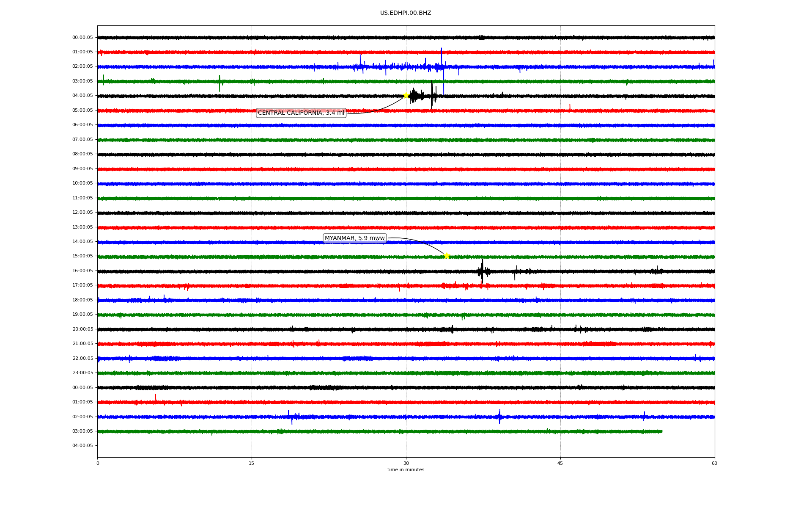Click the 45 minute x-axis tick label
The width and height of the screenshot is (812, 508).
[x=560, y=463]
